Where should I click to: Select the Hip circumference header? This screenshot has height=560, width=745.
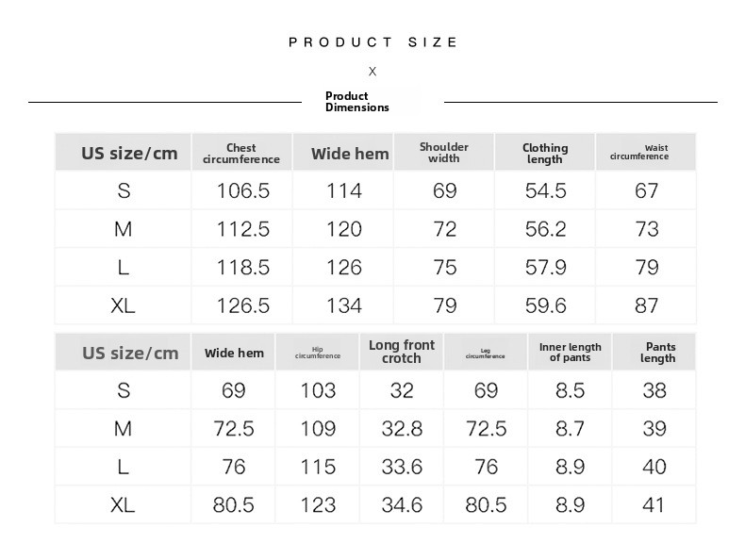tap(318, 353)
